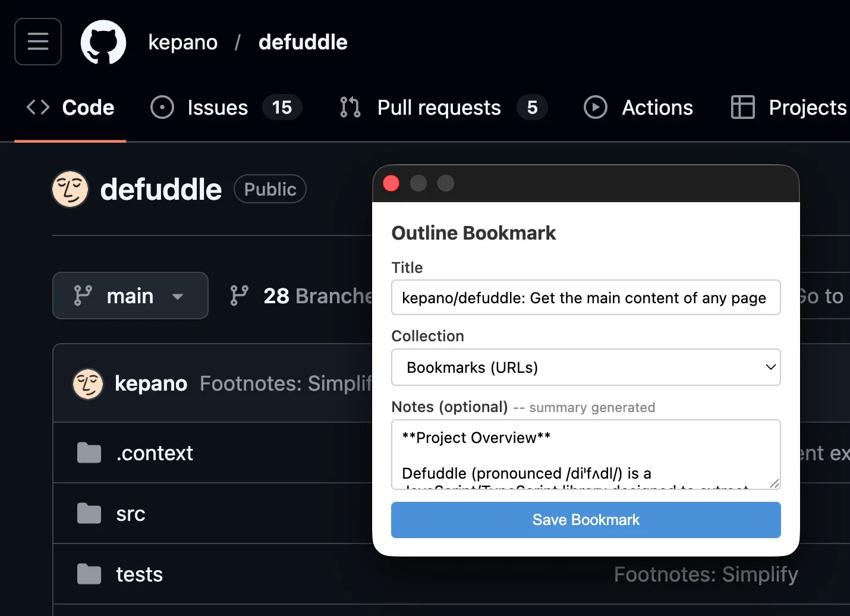The image size is (850, 616).
Task: Click the Save Bookmark button
Action: 585,520
